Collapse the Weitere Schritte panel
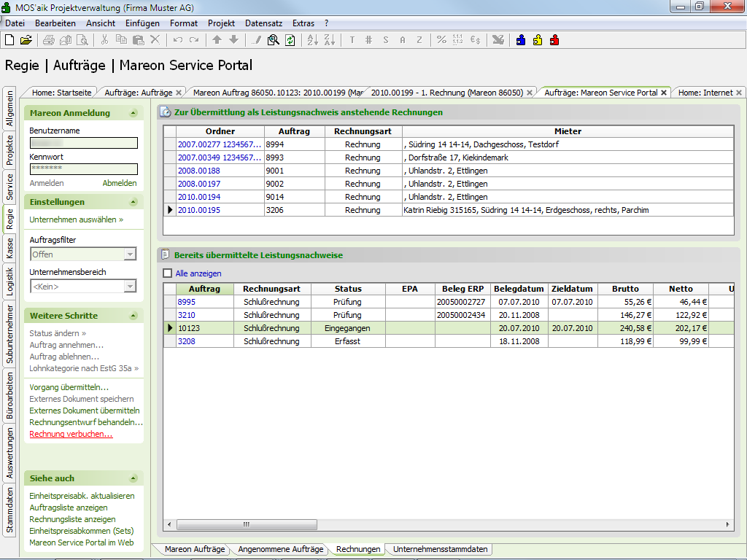The height and width of the screenshot is (560, 747). [x=133, y=316]
